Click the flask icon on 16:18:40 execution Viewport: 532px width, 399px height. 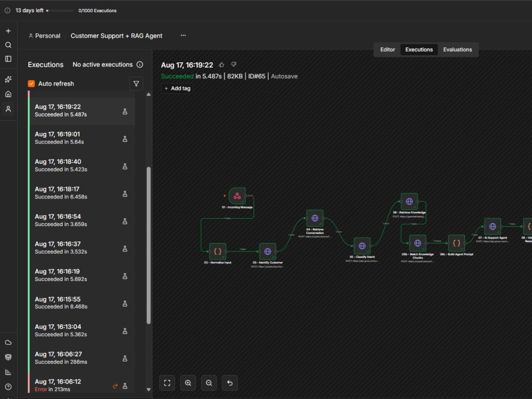point(125,166)
